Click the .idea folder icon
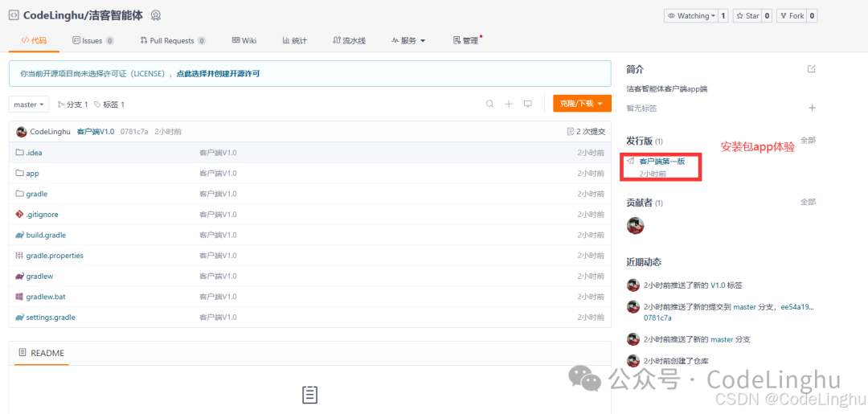Viewport: 868px width, 414px height. (20, 153)
